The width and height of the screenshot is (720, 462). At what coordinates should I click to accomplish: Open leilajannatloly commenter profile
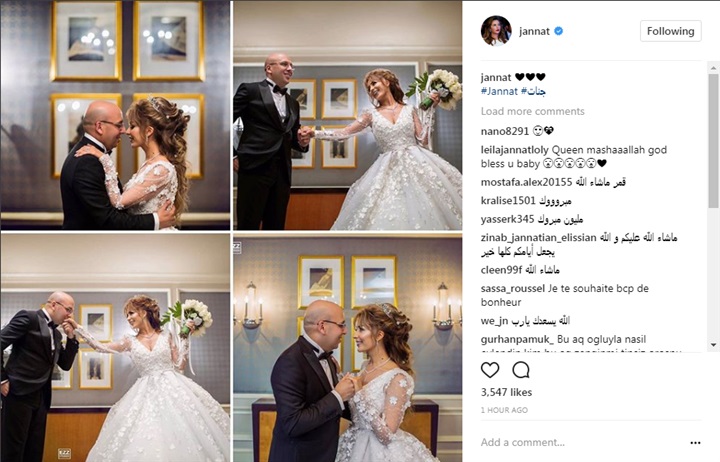tap(515, 150)
